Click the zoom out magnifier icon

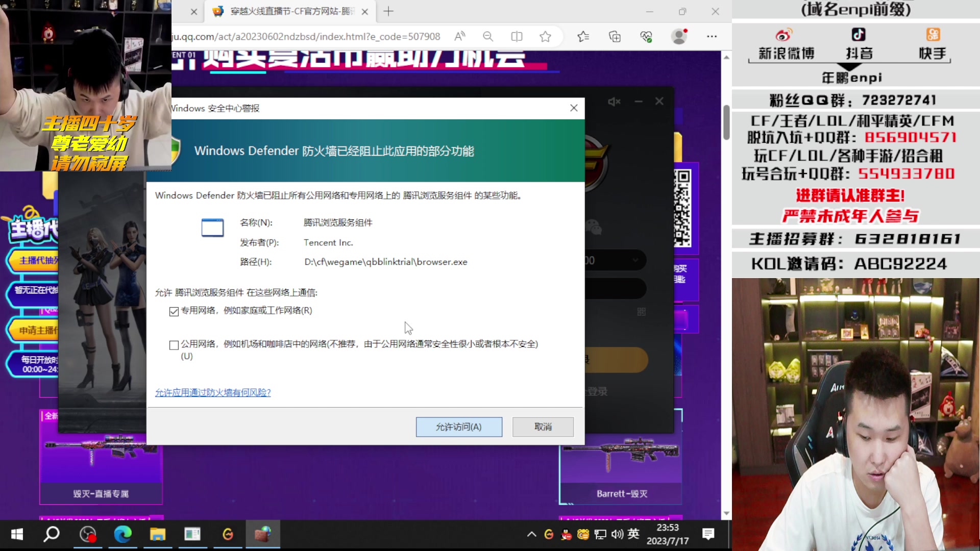[x=488, y=36]
